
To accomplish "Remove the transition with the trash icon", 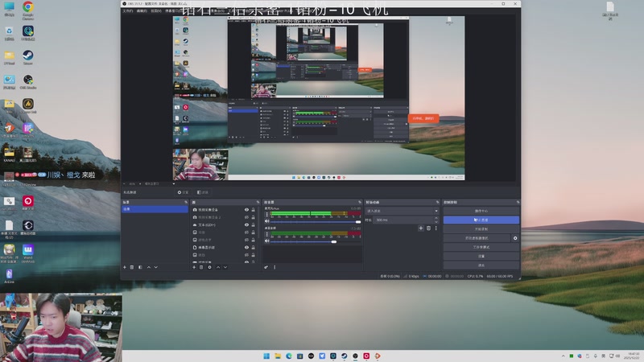I will [x=428, y=228].
